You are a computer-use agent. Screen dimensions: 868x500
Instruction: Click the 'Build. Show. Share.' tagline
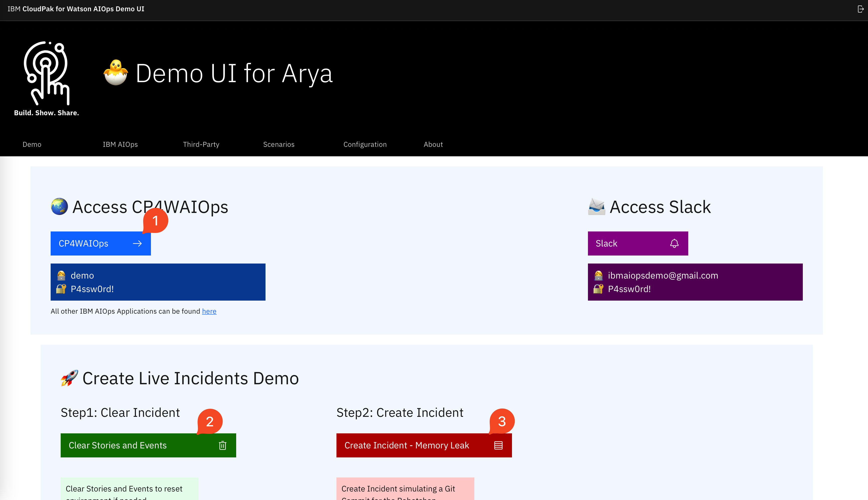(x=46, y=113)
